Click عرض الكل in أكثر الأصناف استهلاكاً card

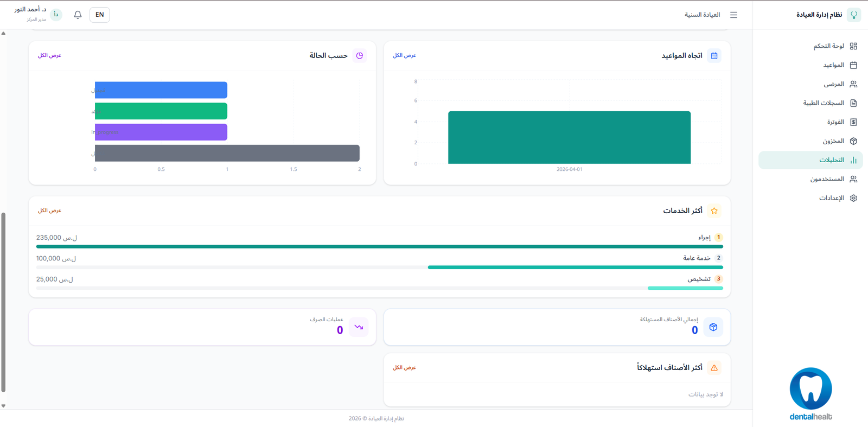click(x=404, y=368)
